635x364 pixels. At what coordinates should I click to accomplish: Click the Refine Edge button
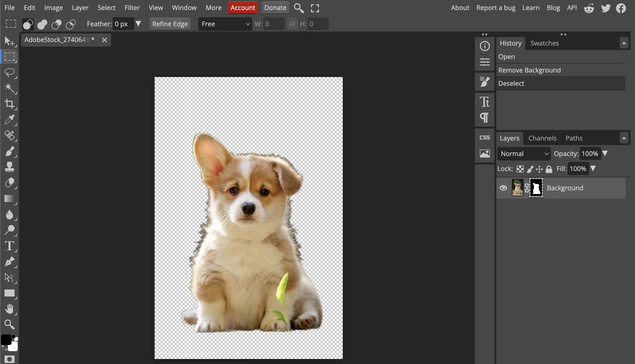click(170, 24)
